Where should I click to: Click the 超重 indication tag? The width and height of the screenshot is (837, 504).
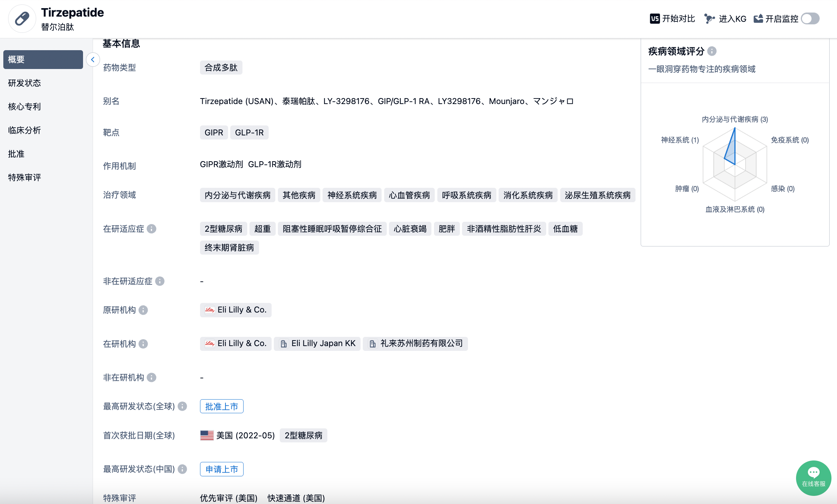click(262, 229)
